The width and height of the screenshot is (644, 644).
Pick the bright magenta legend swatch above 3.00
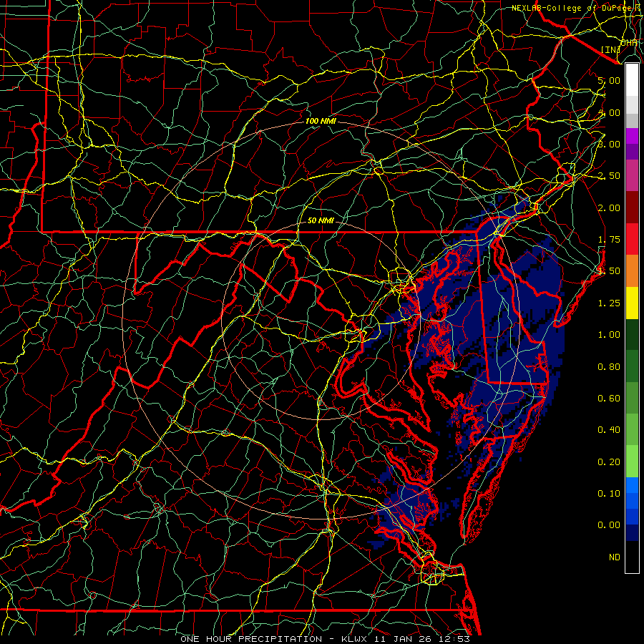[632, 136]
